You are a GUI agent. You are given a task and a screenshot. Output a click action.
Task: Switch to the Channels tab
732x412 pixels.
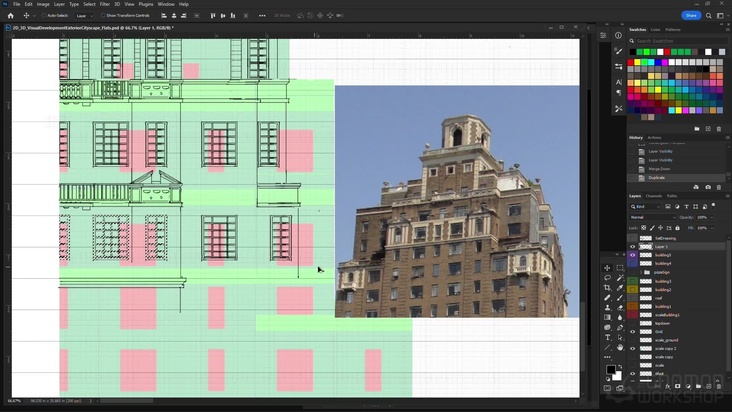tap(654, 196)
